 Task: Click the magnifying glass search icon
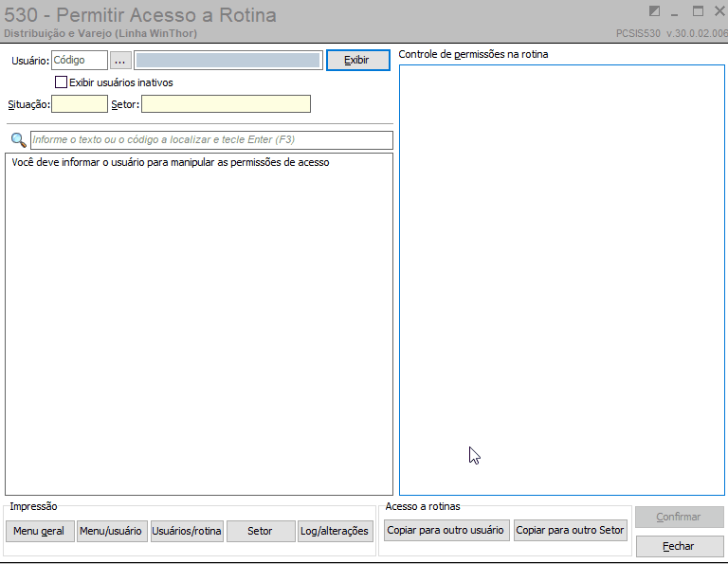(x=18, y=139)
